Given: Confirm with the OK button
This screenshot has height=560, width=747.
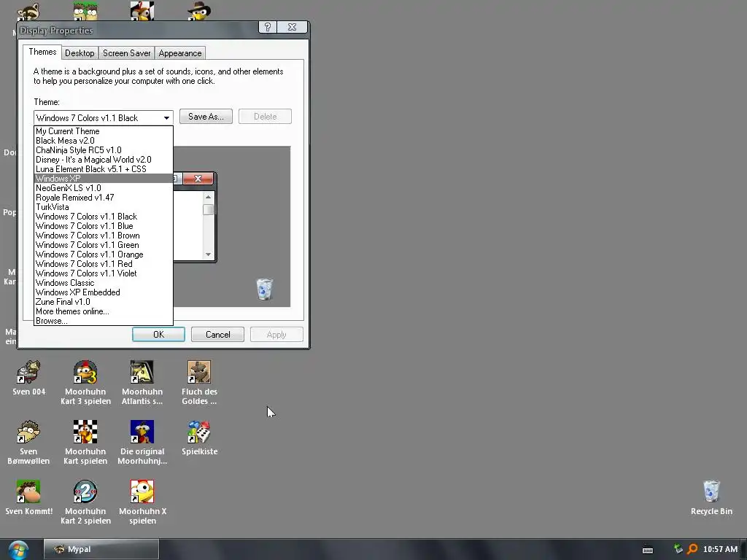Looking at the screenshot, I should click(158, 334).
